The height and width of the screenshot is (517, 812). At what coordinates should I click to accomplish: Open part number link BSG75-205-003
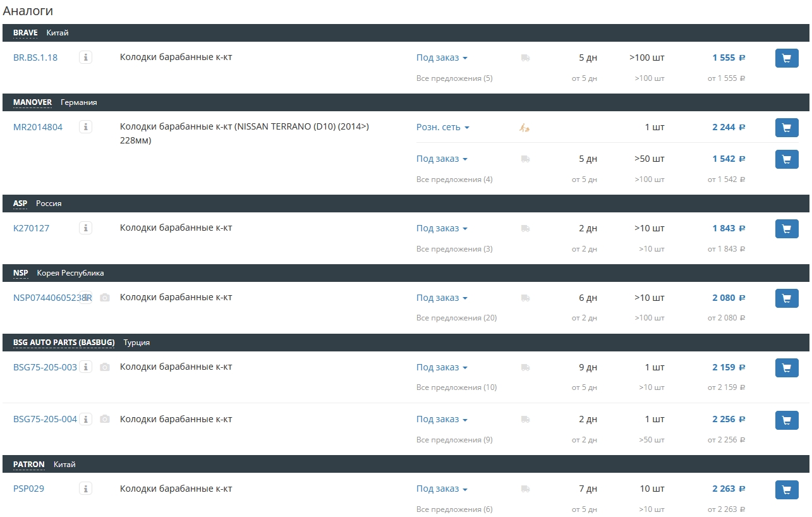pyautogui.click(x=45, y=367)
